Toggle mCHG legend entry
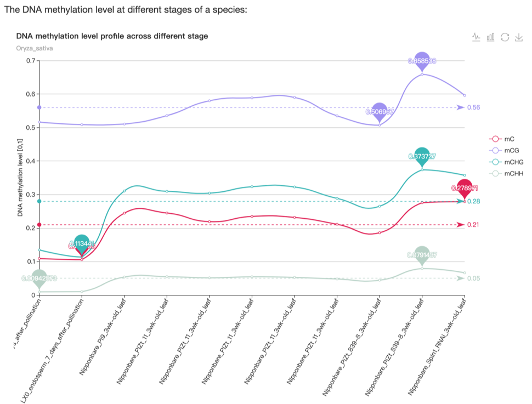The width and height of the screenshot is (532, 404). tap(506, 162)
